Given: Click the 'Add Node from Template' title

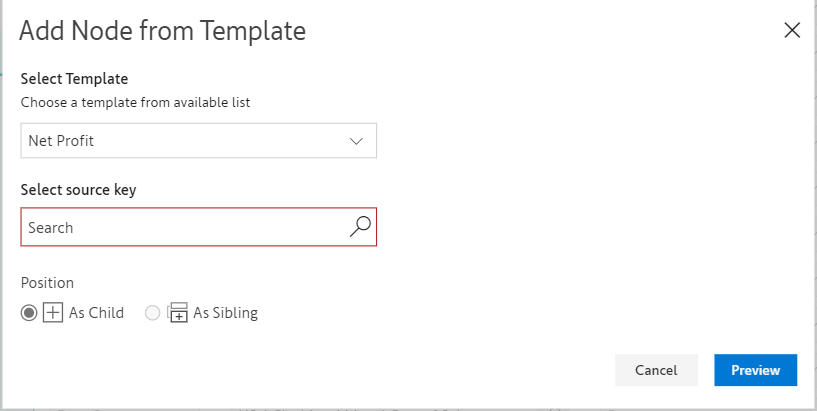Looking at the screenshot, I should (162, 31).
